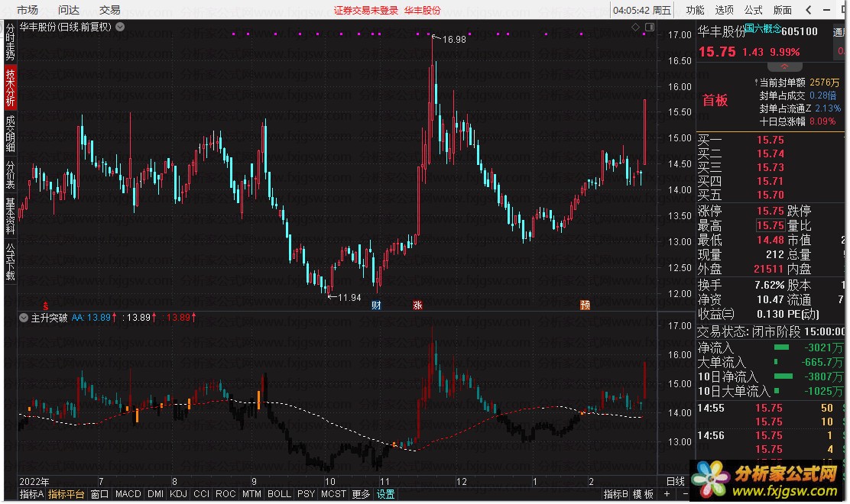The height and width of the screenshot is (504, 850).
Task: Switch to 分时走势 sidebar tab
Action: pyautogui.click(x=10, y=42)
